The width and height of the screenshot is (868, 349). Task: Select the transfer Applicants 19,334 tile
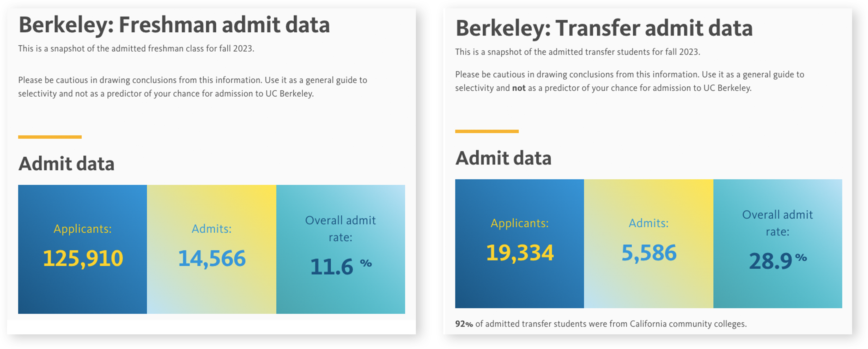[x=520, y=244]
